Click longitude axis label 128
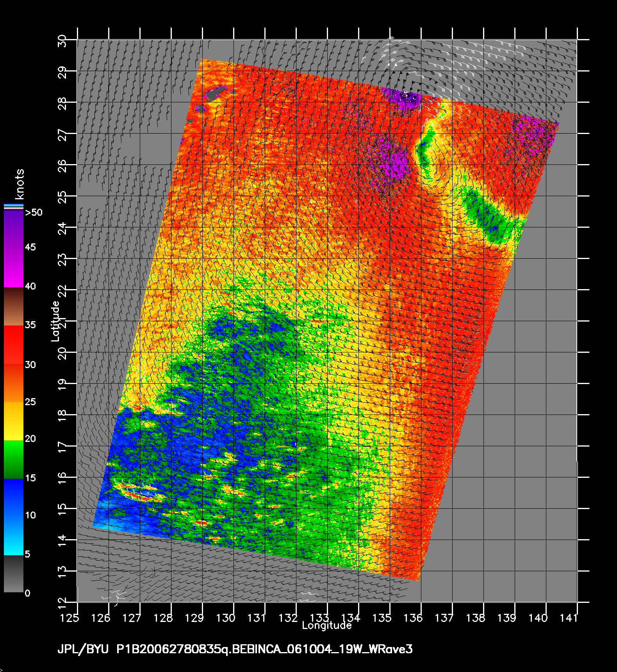 point(163,618)
